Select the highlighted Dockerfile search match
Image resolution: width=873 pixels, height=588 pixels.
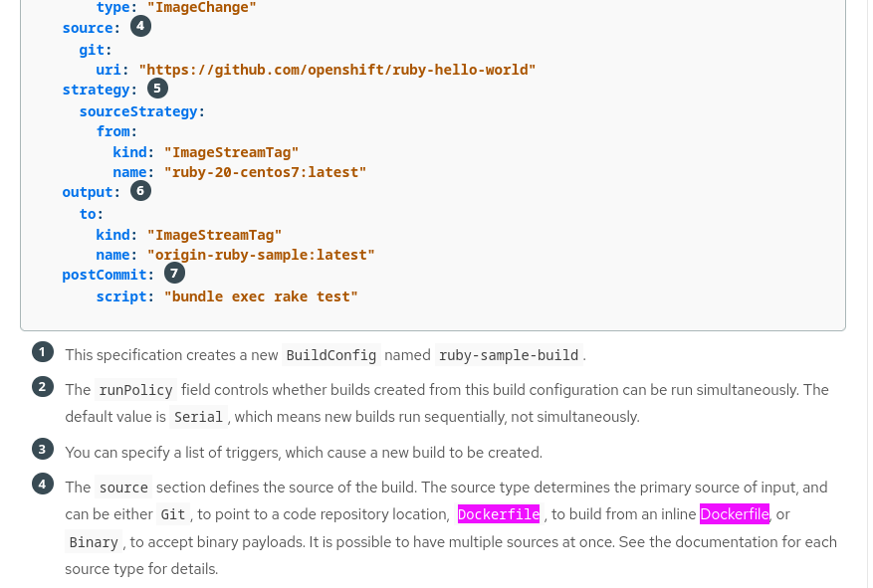point(498,514)
